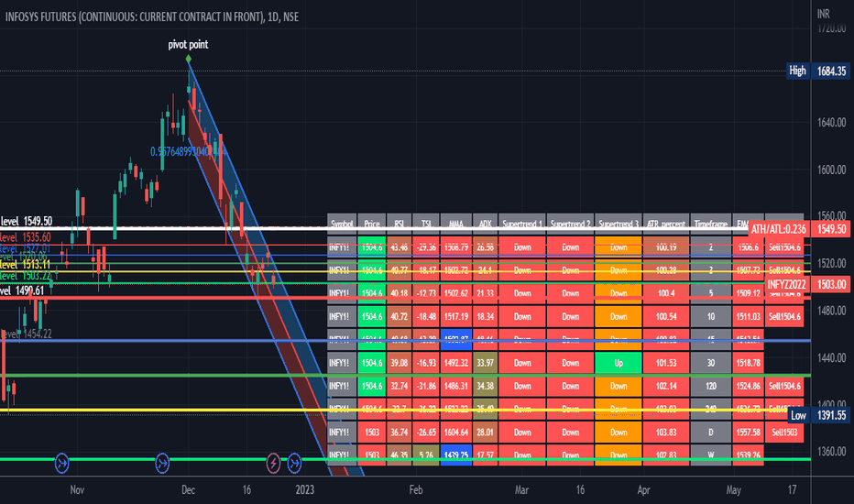The width and height of the screenshot is (854, 504).
Task: Click the green 'Up' Supertrend 3 cell
Action: click(619, 363)
